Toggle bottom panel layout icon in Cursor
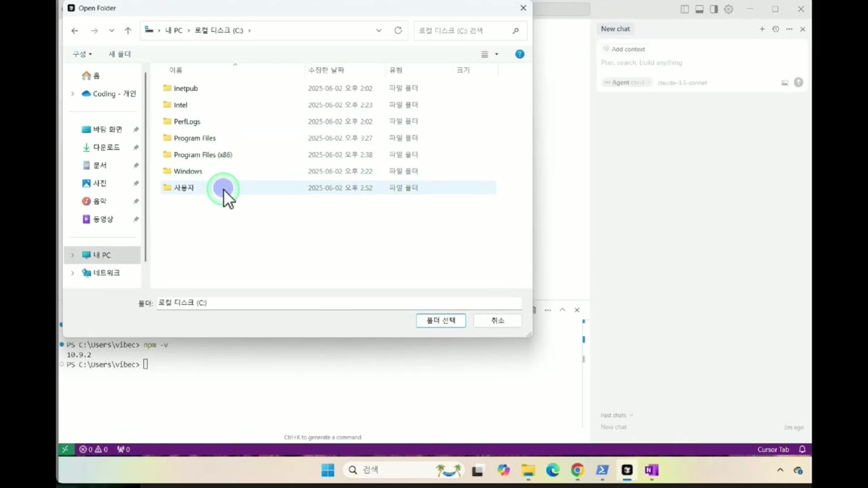868x488 pixels. [x=699, y=9]
